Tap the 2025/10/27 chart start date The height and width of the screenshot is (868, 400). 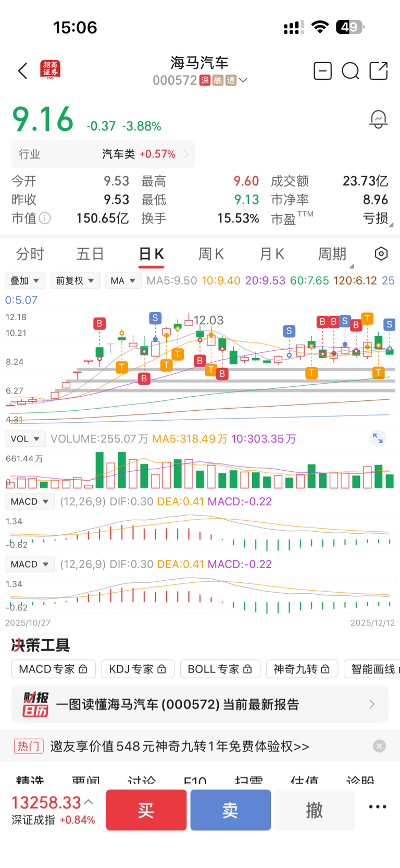point(28,622)
